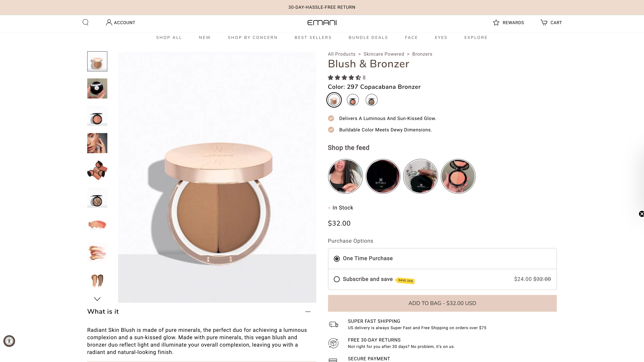644x362 pixels.
Task: Open the accessibility widget icon
Action: 9,341
